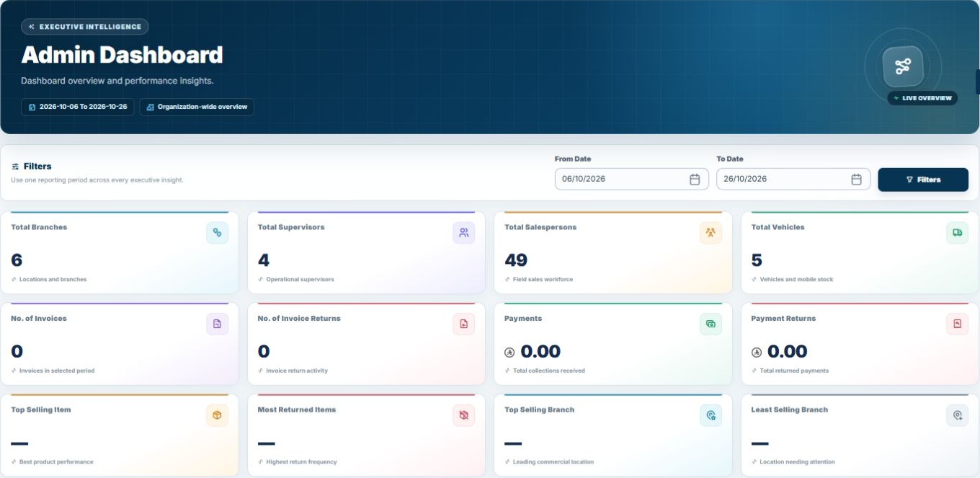The width and height of the screenshot is (980, 478).
Task: Click the Total Vehicles value 5
Action: [x=757, y=260]
